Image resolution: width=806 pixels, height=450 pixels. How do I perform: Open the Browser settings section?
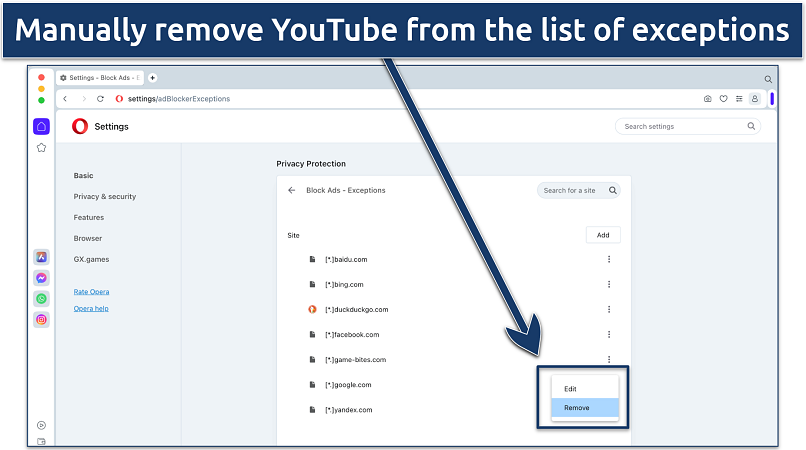click(87, 239)
